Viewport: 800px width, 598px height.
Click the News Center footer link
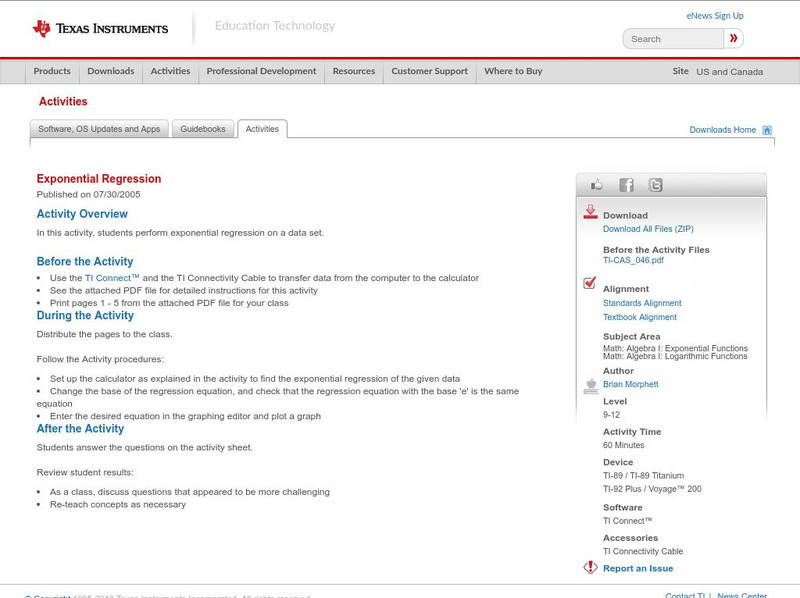tap(742, 595)
